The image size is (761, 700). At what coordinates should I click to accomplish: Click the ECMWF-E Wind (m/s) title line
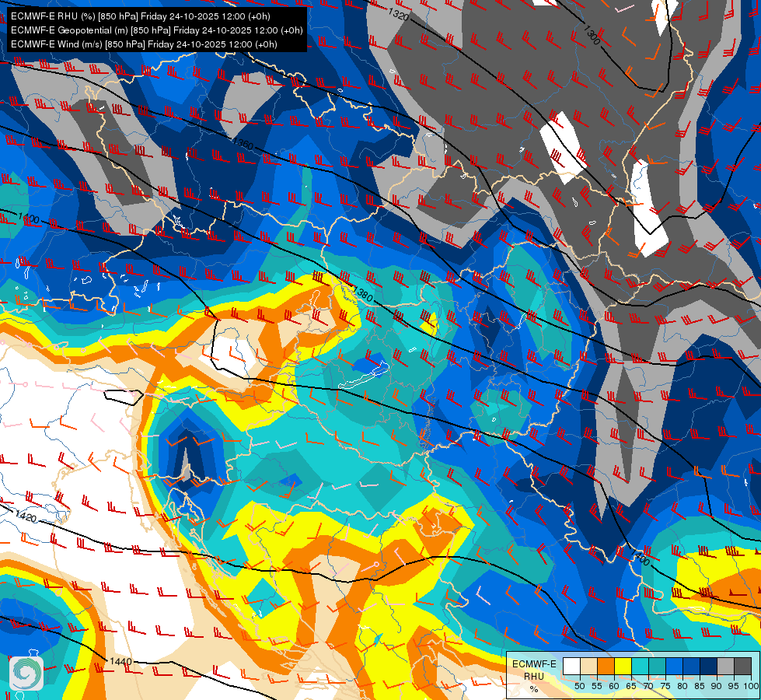pos(144,44)
